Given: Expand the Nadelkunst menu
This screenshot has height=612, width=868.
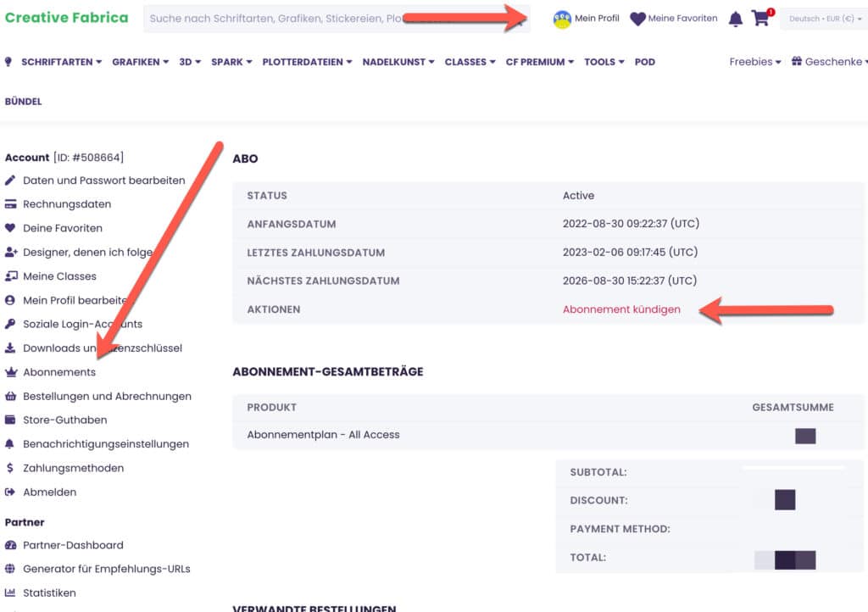Looking at the screenshot, I should (x=398, y=62).
